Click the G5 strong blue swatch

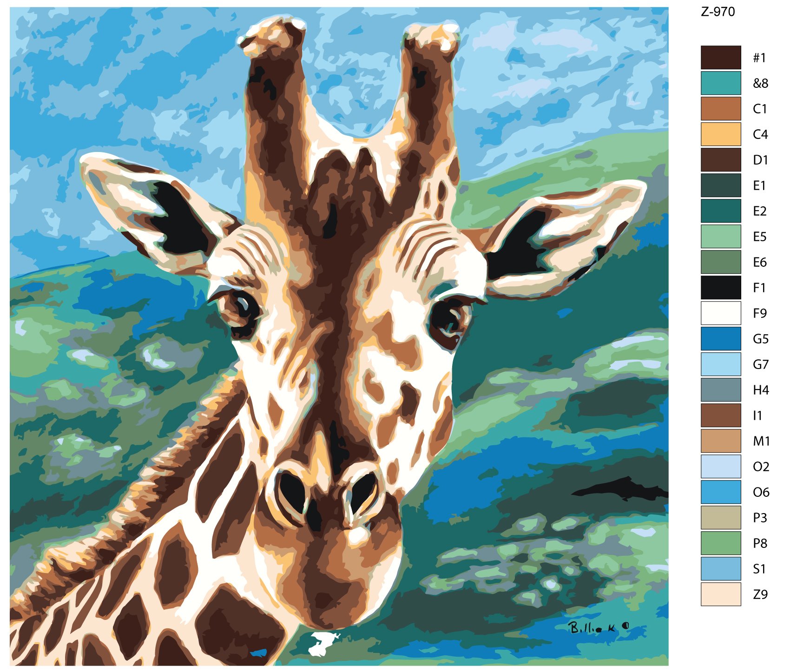click(x=721, y=339)
